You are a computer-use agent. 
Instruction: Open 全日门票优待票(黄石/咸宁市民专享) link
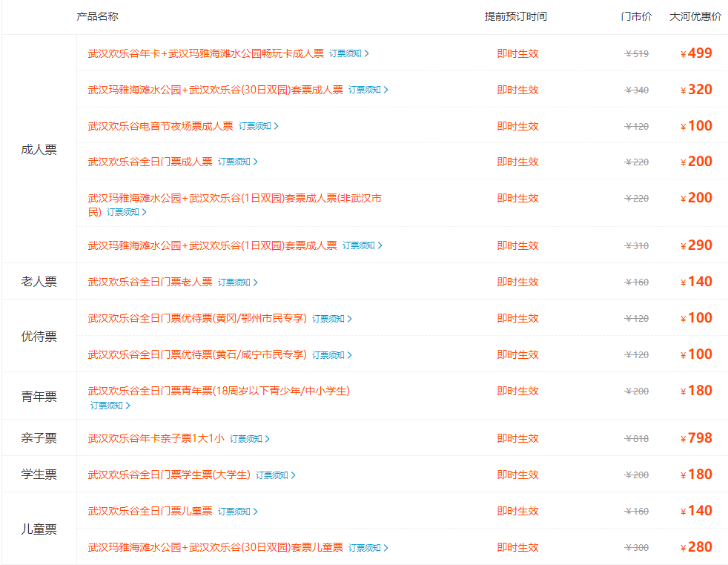[x=197, y=354]
